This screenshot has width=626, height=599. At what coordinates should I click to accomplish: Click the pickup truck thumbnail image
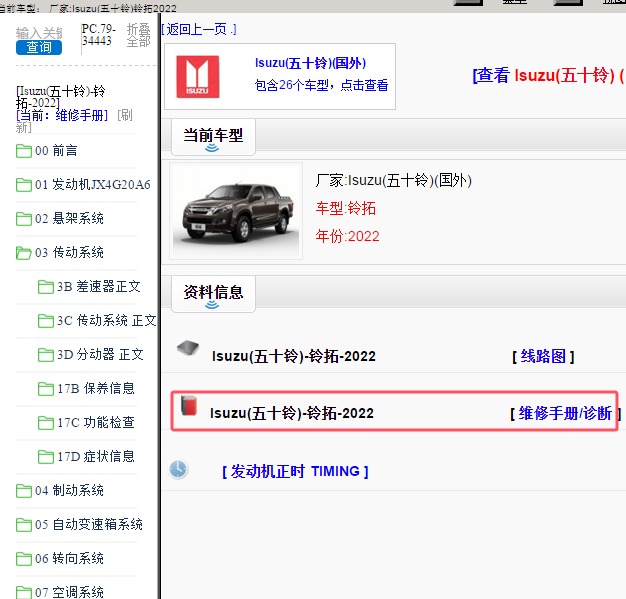pos(236,211)
